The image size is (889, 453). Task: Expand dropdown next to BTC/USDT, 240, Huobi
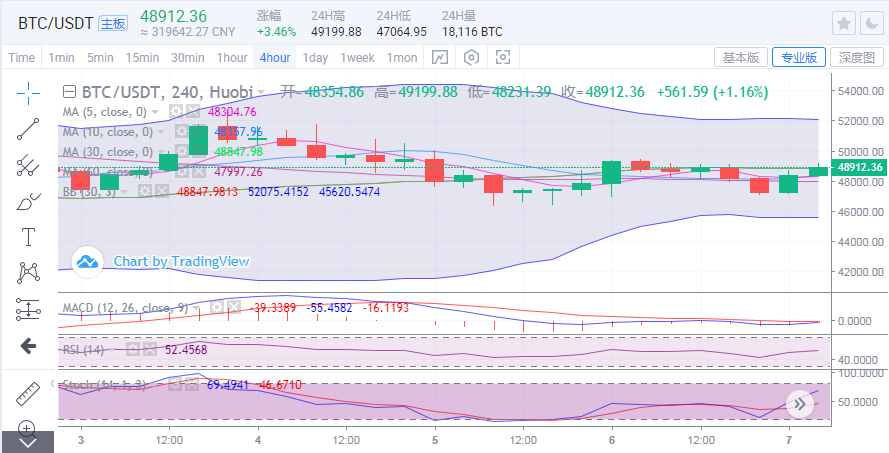tap(260, 92)
